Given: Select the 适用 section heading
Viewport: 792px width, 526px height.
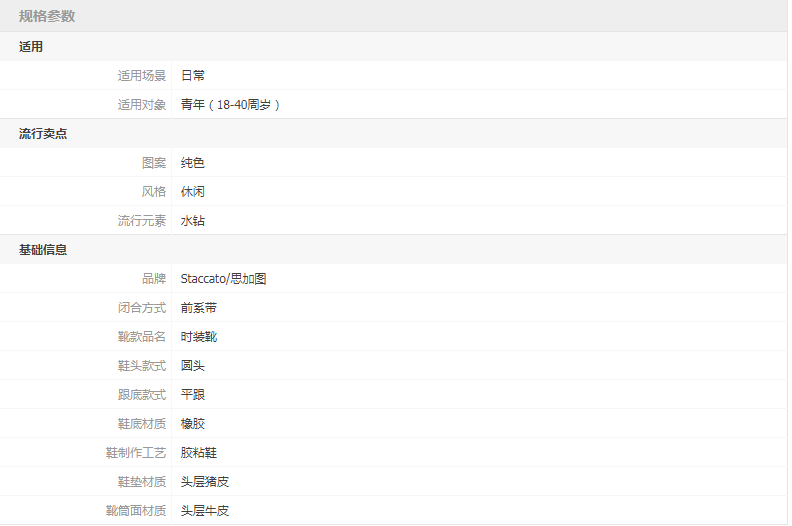Looking at the screenshot, I should click(31, 46).
